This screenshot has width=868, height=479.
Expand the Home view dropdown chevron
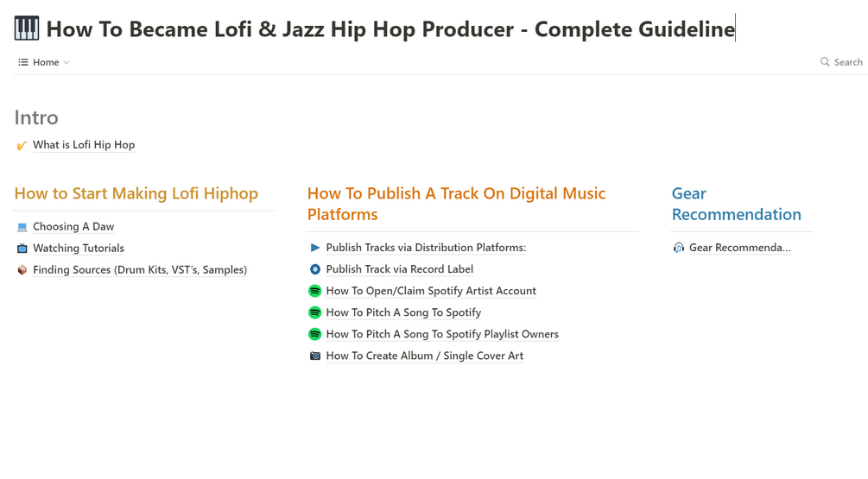coord(67,63)
